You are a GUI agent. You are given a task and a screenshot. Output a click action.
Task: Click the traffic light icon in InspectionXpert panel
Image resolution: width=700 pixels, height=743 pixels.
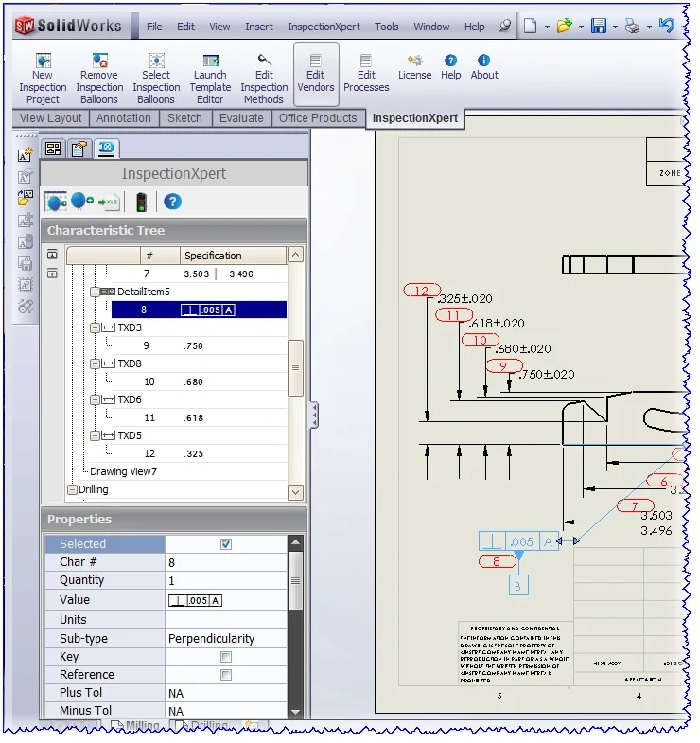pyautogui.click(x=141, y=202)
